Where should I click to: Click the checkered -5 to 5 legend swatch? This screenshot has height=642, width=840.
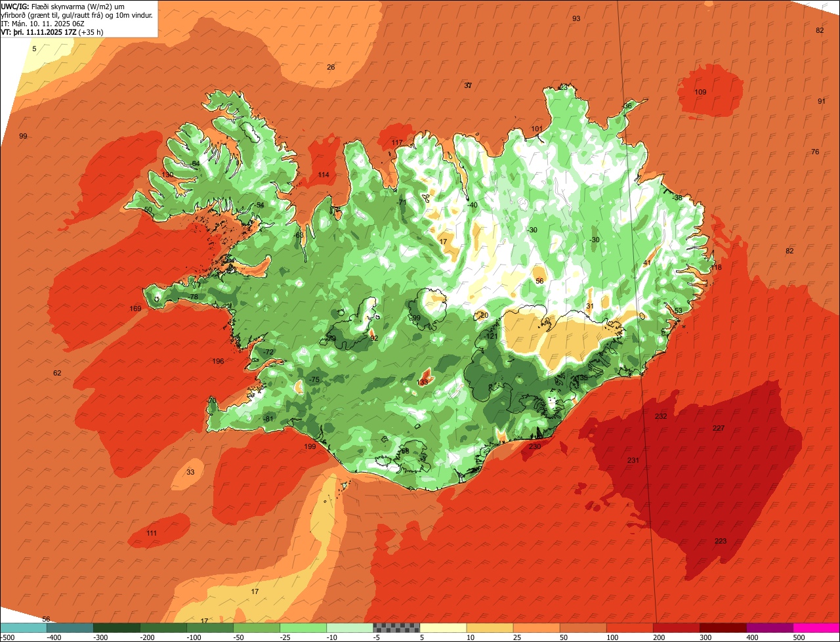396,628
